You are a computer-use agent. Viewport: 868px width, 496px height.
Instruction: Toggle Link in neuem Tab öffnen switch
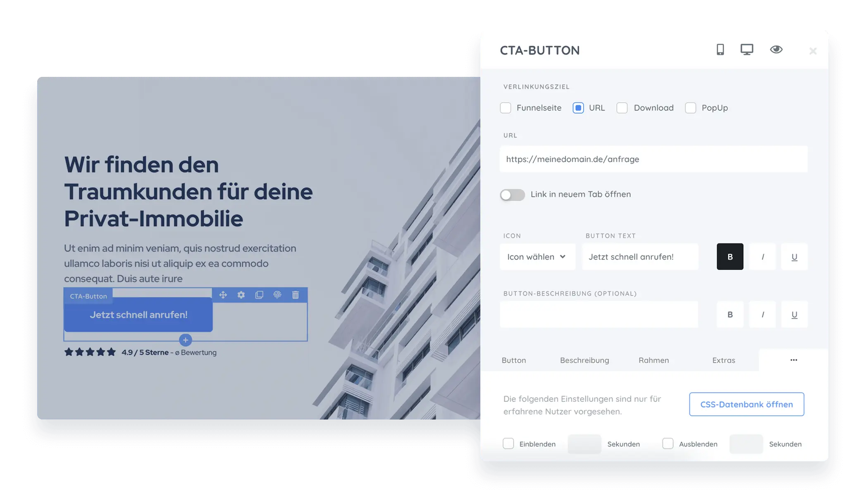[512, 194]
